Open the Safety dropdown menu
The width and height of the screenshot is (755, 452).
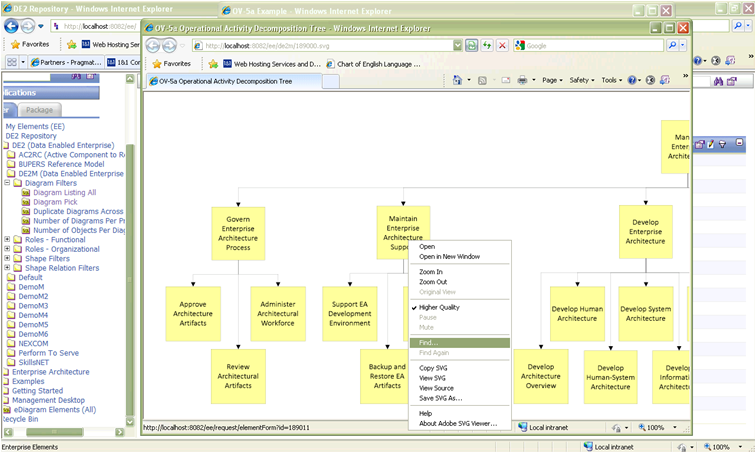[582, 80]
